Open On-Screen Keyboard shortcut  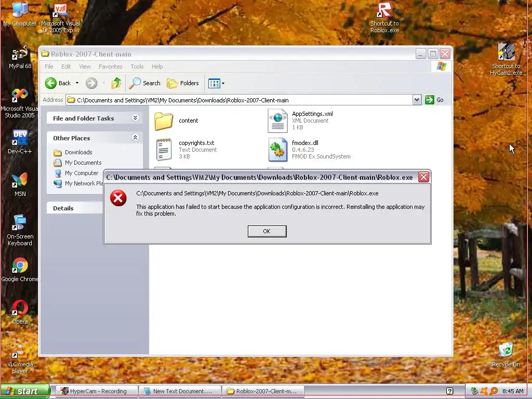point(20,230)
